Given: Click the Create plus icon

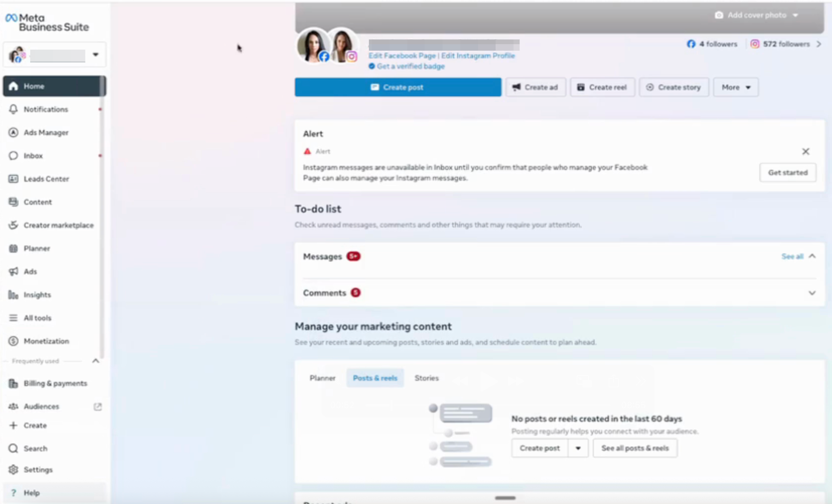Looking at the screenshot, I should click(x=13, y=425).
